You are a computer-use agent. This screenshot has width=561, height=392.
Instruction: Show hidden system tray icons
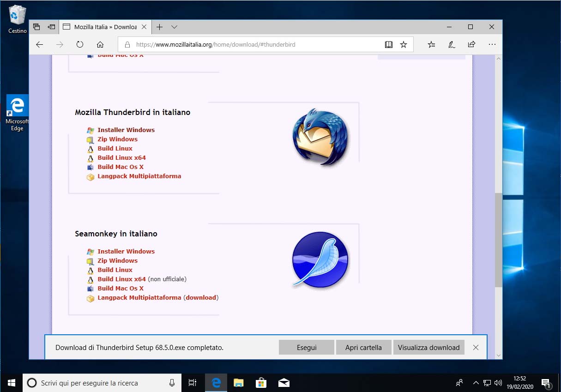coord(476,383)
